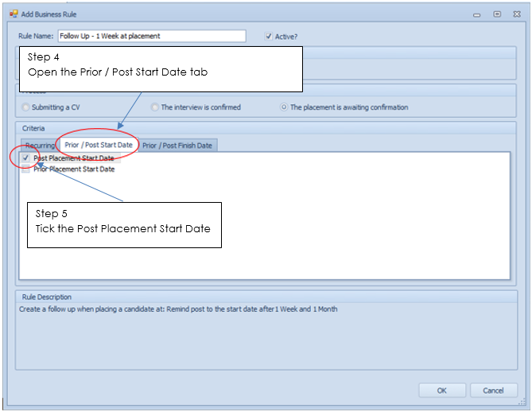The width and height of the screenshot is (532, 412).
Task: Select the Submitting a CV radio option
Action: pyautogui.click(x=27, y=107)
